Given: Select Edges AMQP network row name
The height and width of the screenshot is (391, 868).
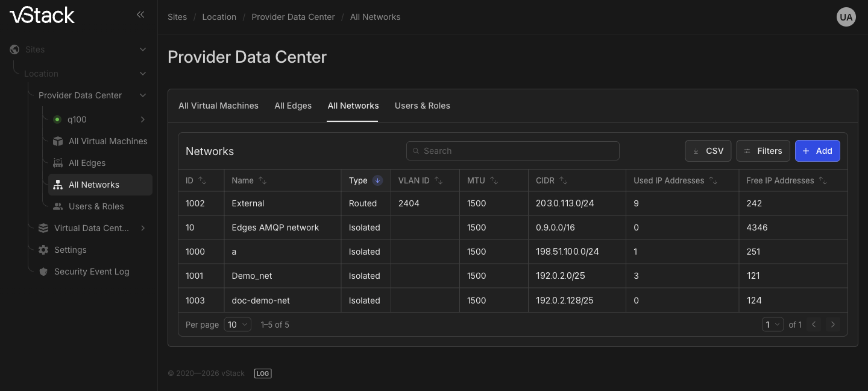Looking at the screenshot, I should pos(275,227).
